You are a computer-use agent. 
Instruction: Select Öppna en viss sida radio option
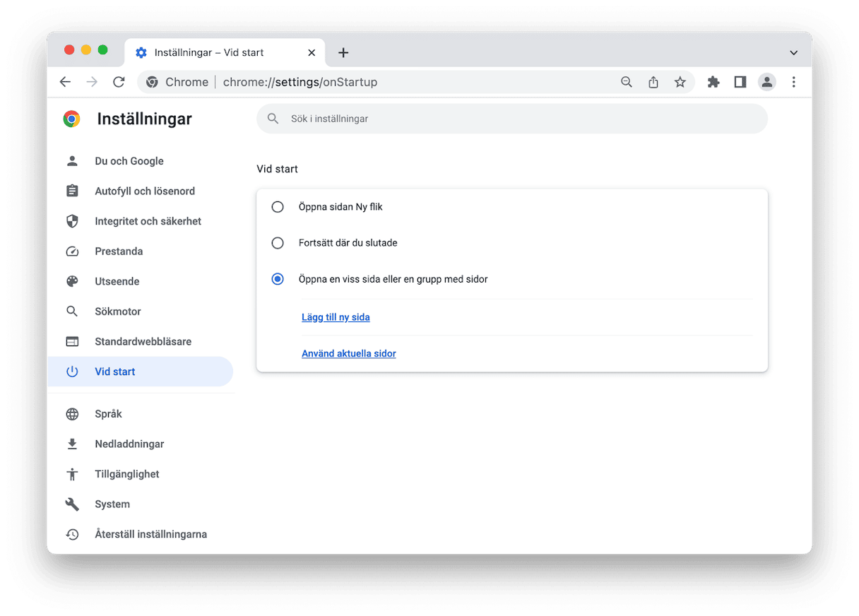pos(278,279)
